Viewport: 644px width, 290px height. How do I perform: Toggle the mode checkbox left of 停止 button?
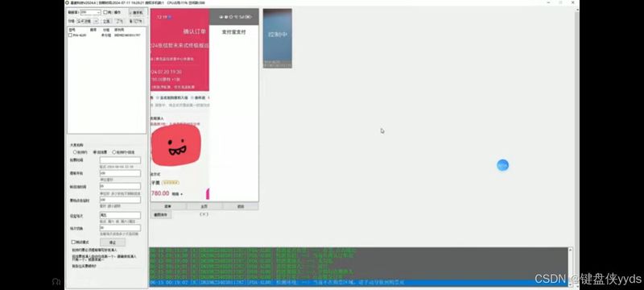[x=73, y=242]
